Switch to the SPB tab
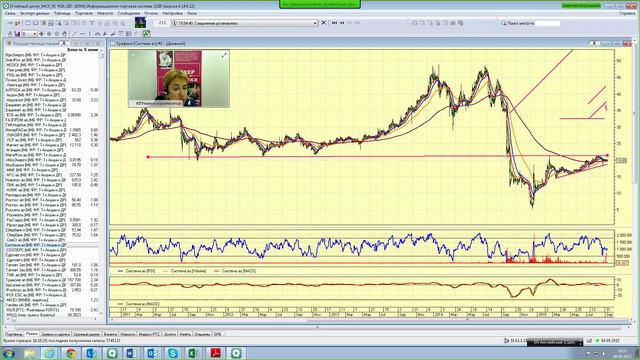640x360 pixels. click(217, 334)
